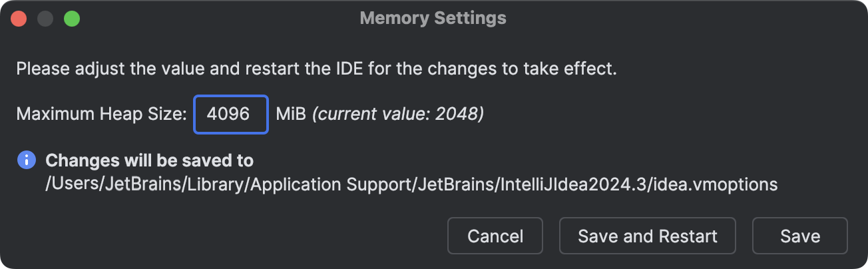Click 'Application Support' in the file path

(x=330, y=184)
